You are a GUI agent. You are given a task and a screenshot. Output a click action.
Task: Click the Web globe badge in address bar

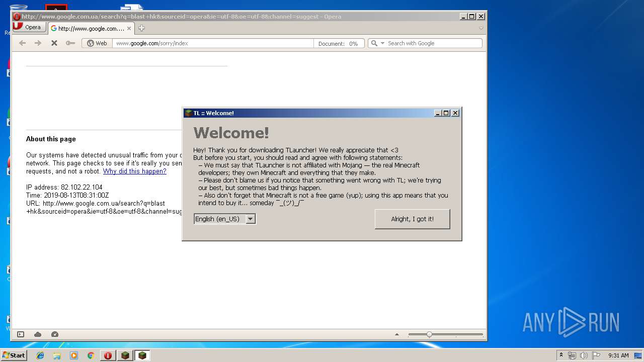pyautogui.click(x=97, y=43)
